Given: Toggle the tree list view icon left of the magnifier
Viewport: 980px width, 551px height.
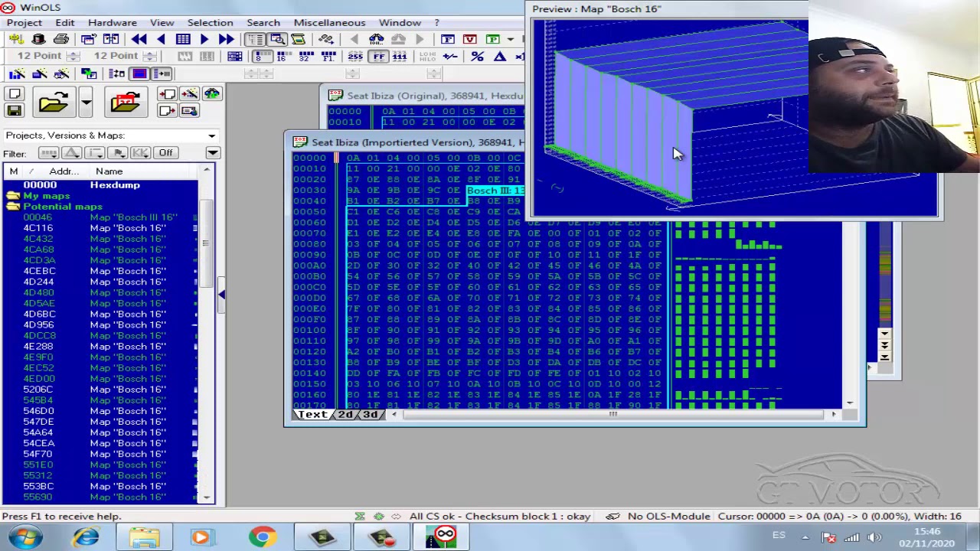Looking at the screenshot, I should click(x=256, y=39).
